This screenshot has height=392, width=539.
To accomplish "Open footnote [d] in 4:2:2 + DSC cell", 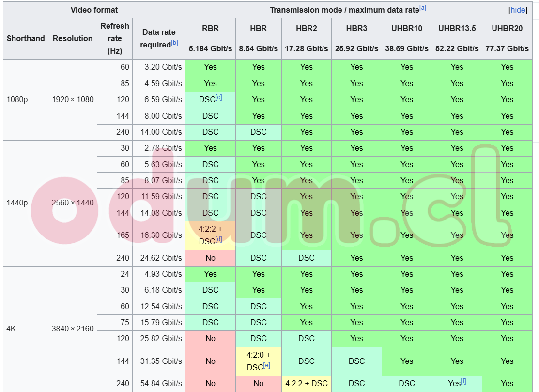I will point(218,239).
